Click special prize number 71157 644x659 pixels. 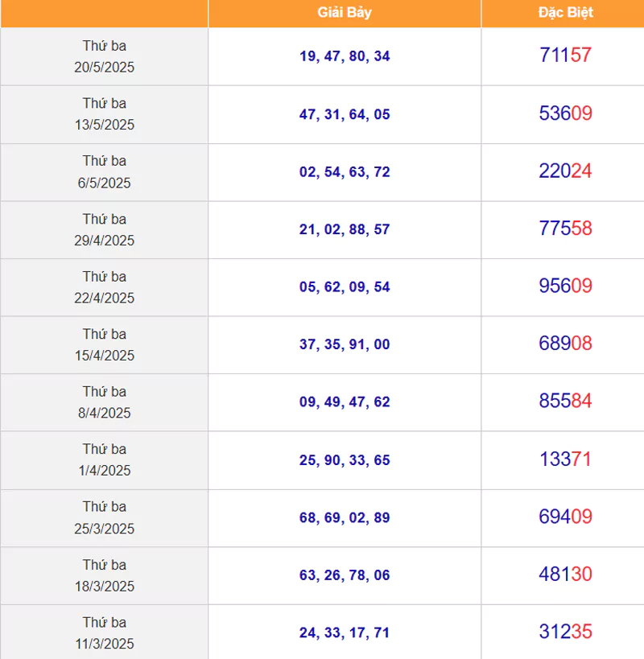point(565,55)
